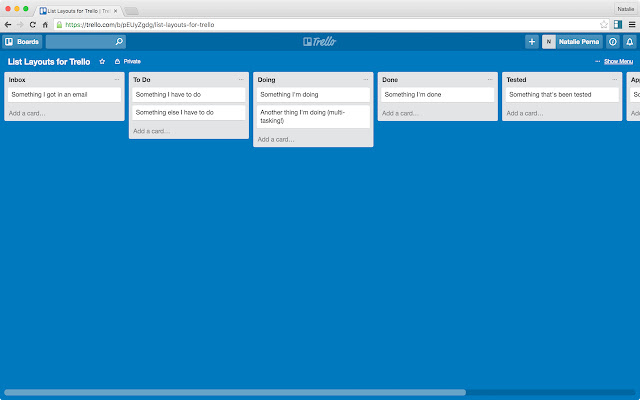Click the Doing list title

pos(267,80)
